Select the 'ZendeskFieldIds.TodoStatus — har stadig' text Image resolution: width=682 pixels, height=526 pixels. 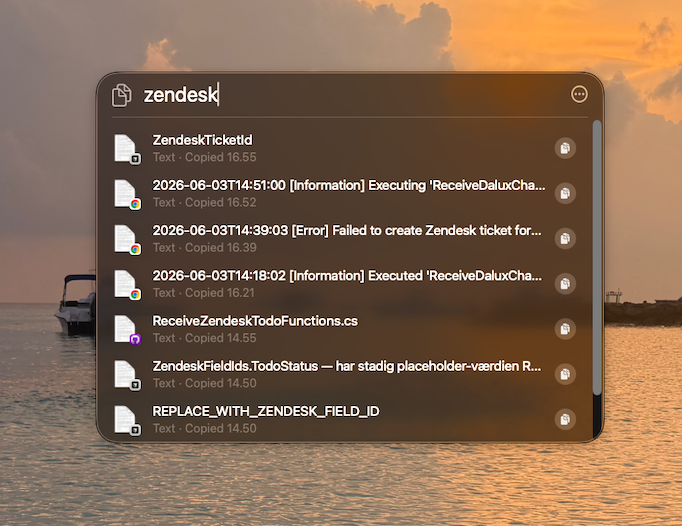click(273, 366)
